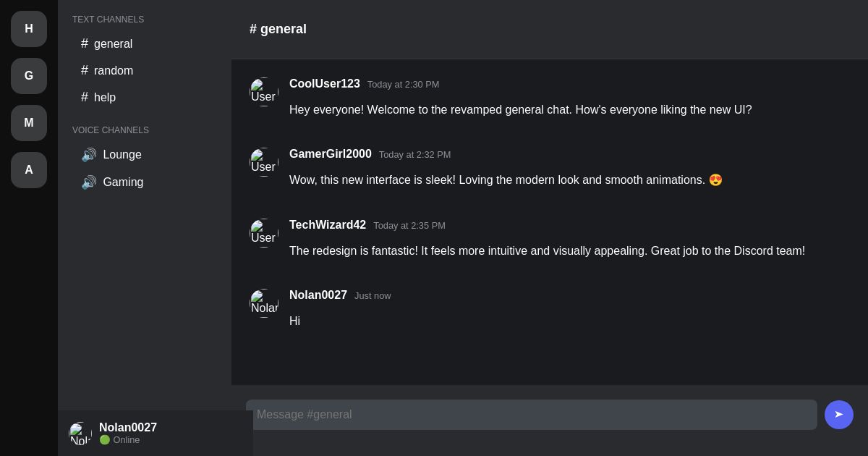Select the G server icon
The width and height of the screenshot is (868, 456).
(x=29, y=76)
